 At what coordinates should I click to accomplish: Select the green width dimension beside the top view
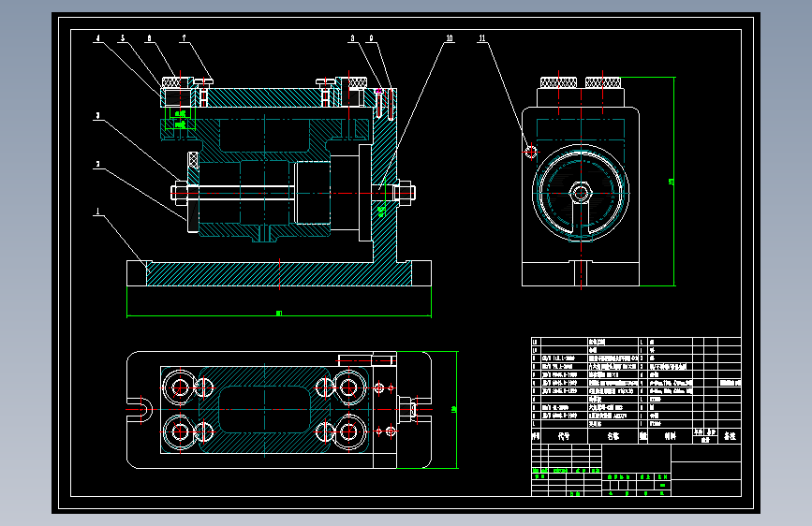(x=456, y=410)
